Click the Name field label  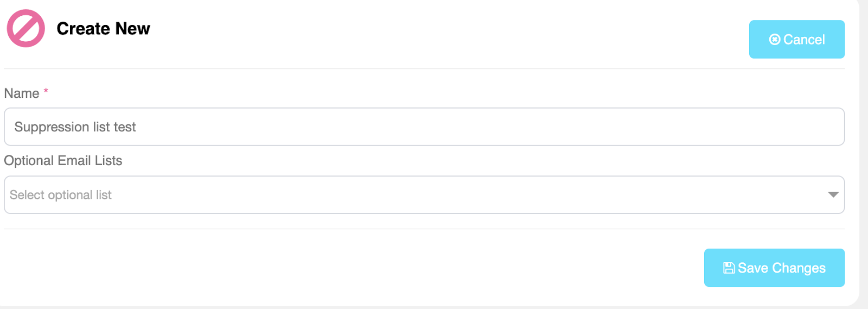coord(22,93)
